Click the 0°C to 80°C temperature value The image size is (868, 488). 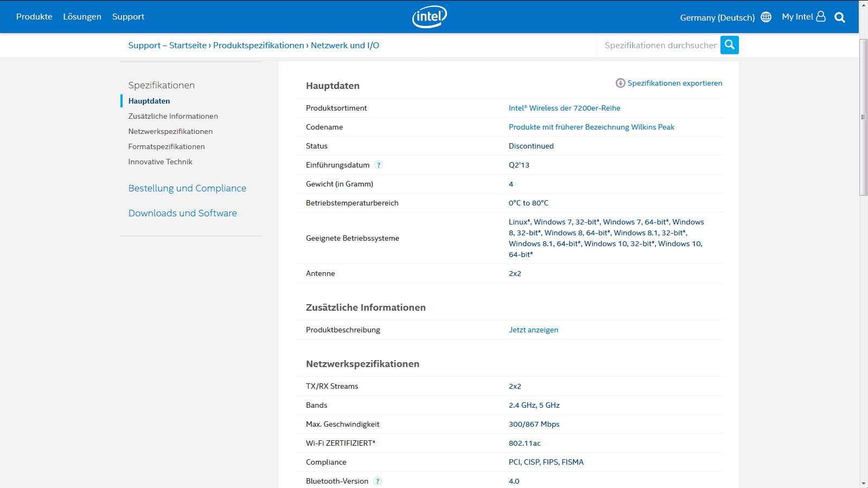click(x=528, y=203)
